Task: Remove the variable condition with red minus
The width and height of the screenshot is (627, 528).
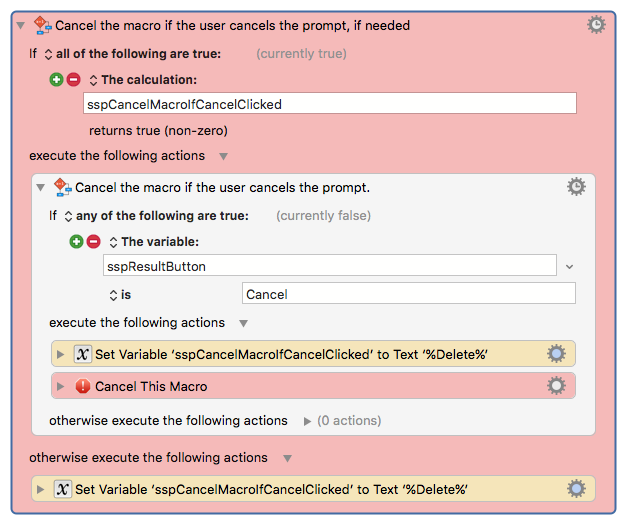Action: [x=94, y=242]
